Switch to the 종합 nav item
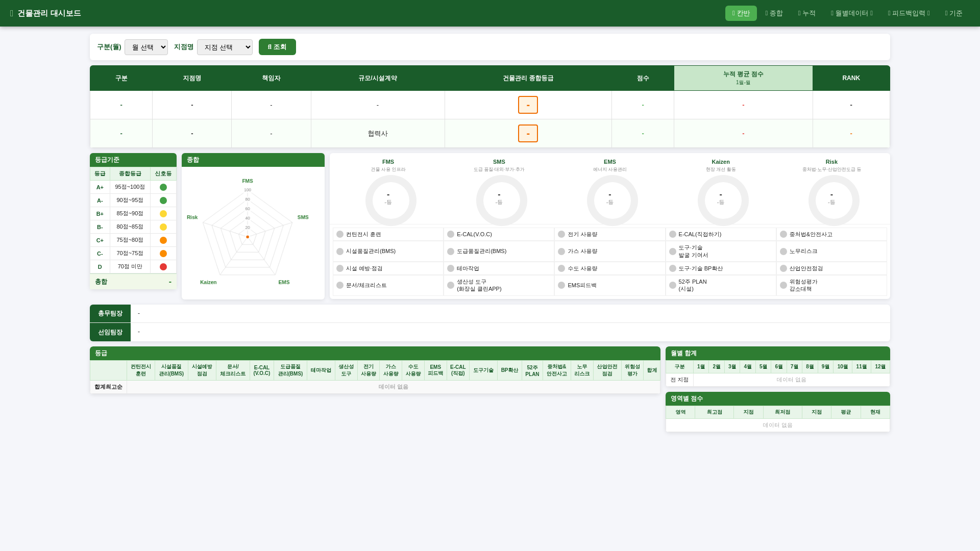Screen dimensions: 980x551 (x=774, y=13)
